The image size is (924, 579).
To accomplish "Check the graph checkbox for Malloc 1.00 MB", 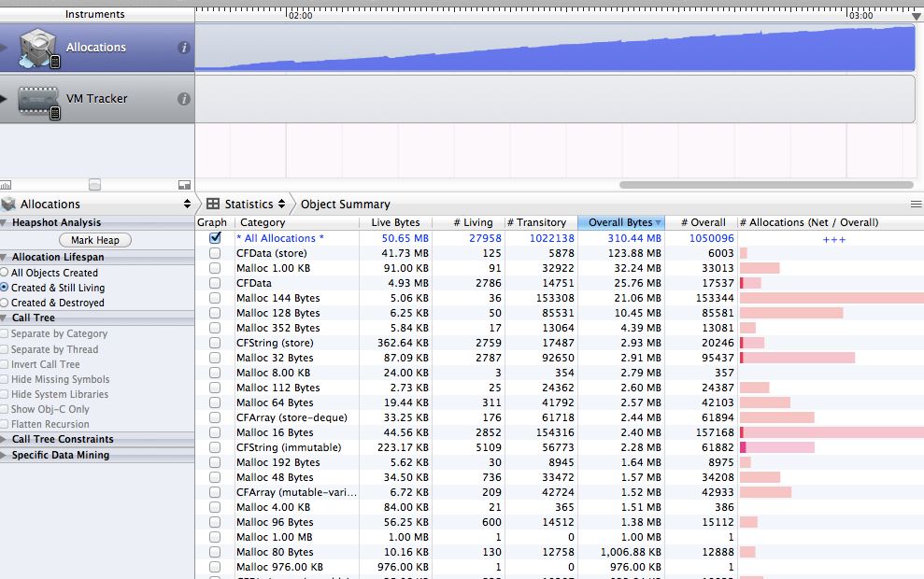I will coord(215,537).
